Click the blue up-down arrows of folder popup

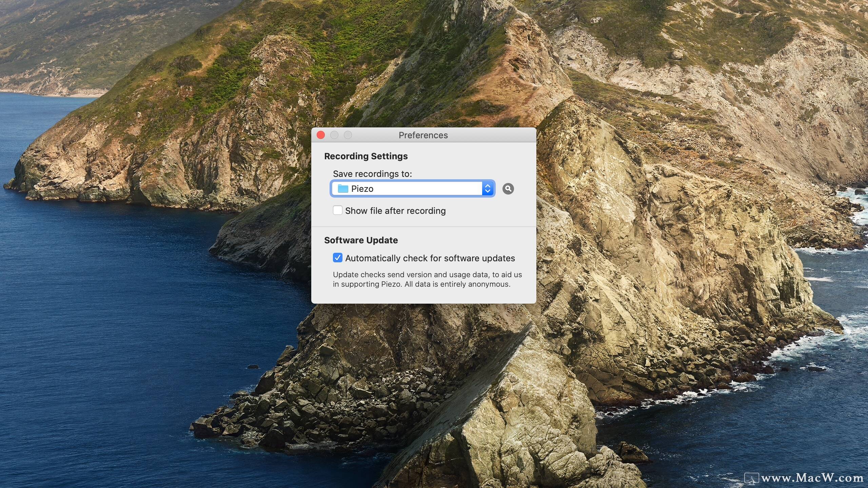(488, 189)
